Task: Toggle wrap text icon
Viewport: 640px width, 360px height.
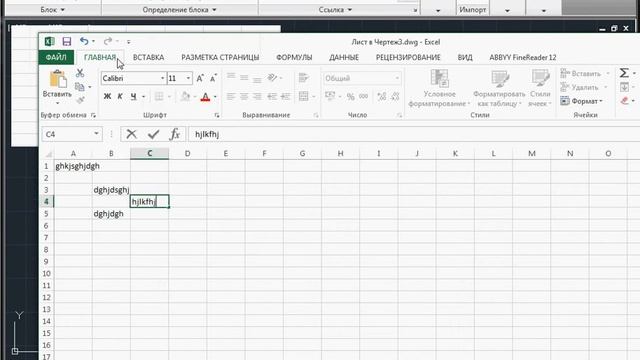Action: pyautogui.click(x=303, y=78)
